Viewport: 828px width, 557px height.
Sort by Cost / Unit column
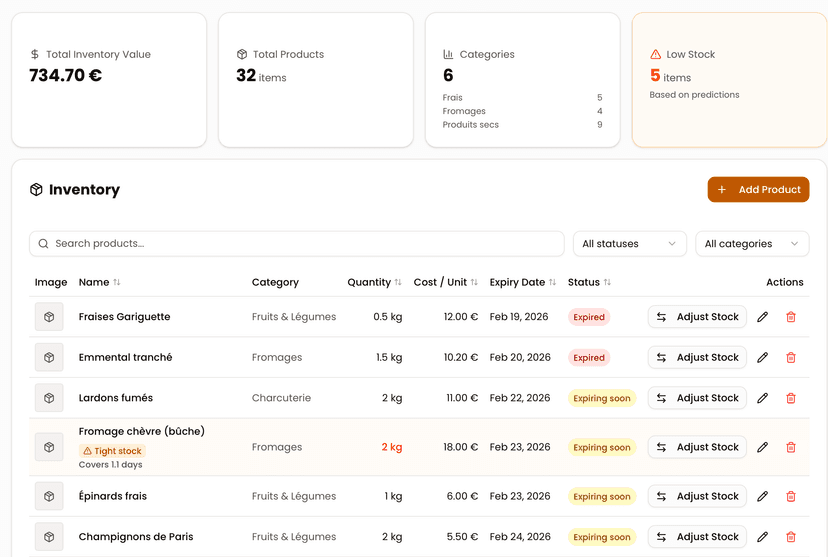445,283
